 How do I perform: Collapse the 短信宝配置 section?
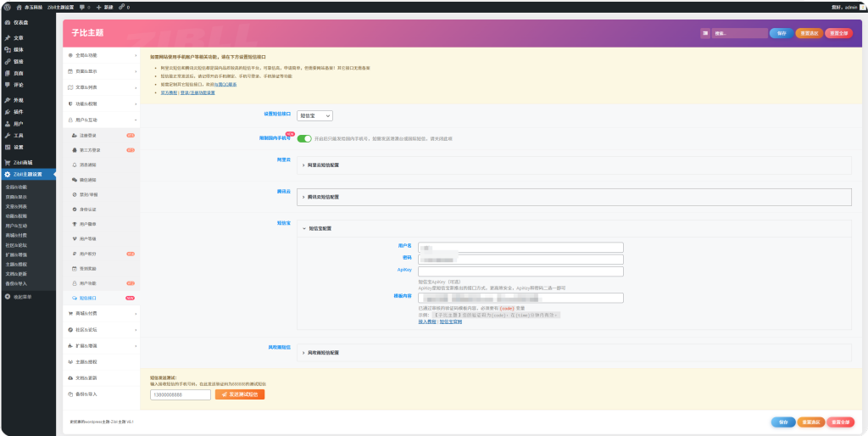point(322,228)
